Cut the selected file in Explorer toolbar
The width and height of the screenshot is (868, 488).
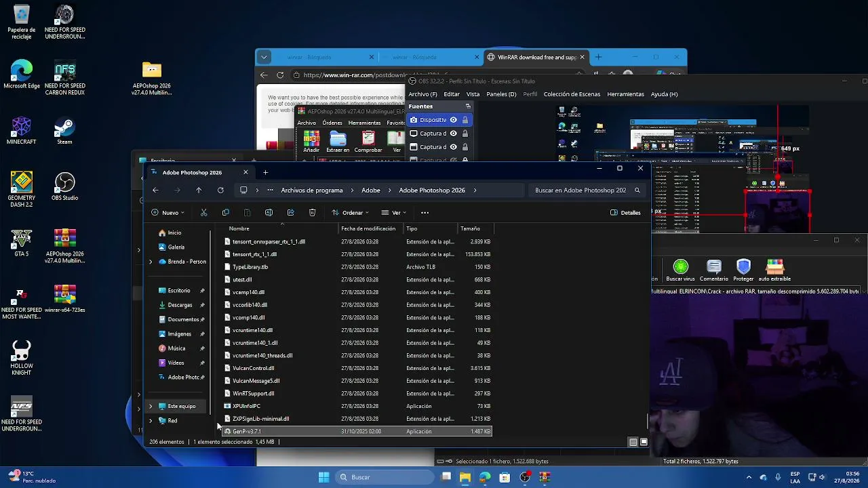pyautogui.click(x=203, y=213)
